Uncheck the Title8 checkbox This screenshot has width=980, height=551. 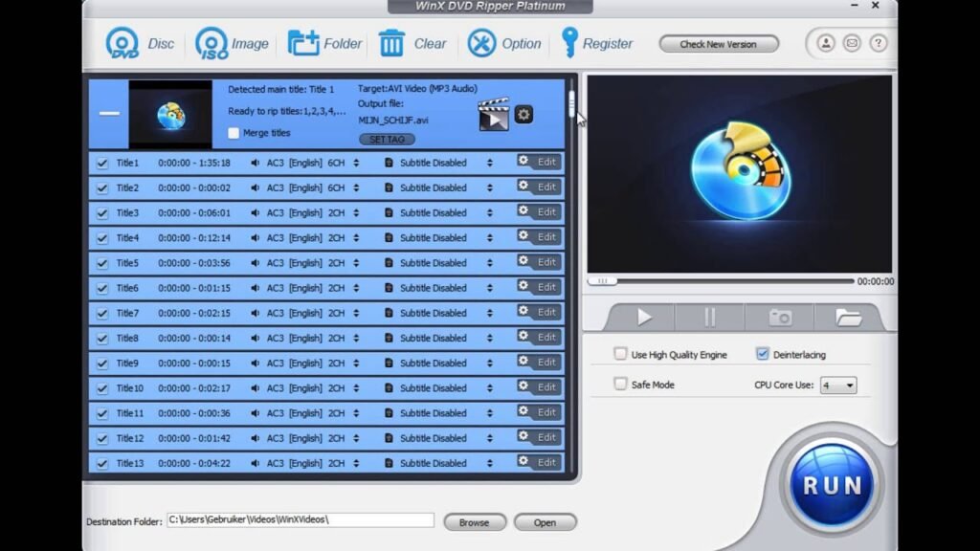pos(101,338)
